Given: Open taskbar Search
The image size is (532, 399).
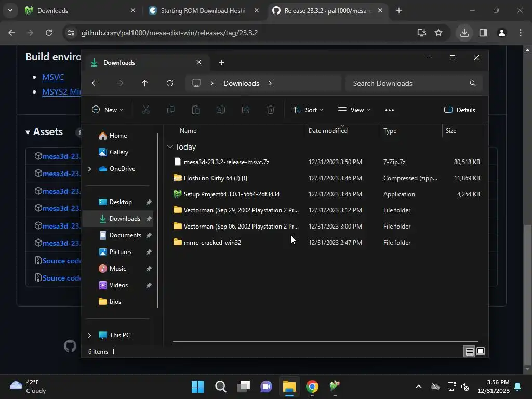Looking at the screenshot, I should click(x=220, y=387).
